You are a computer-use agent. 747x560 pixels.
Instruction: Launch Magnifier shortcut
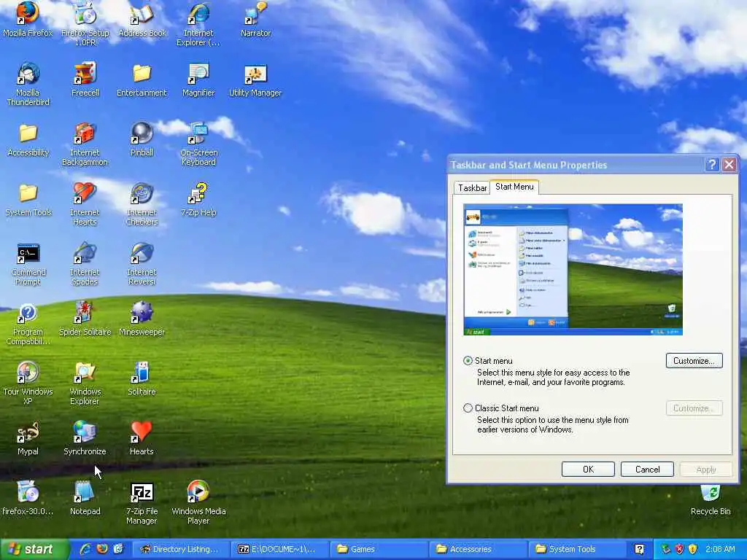pyautogui.click(x=198, y=79)
